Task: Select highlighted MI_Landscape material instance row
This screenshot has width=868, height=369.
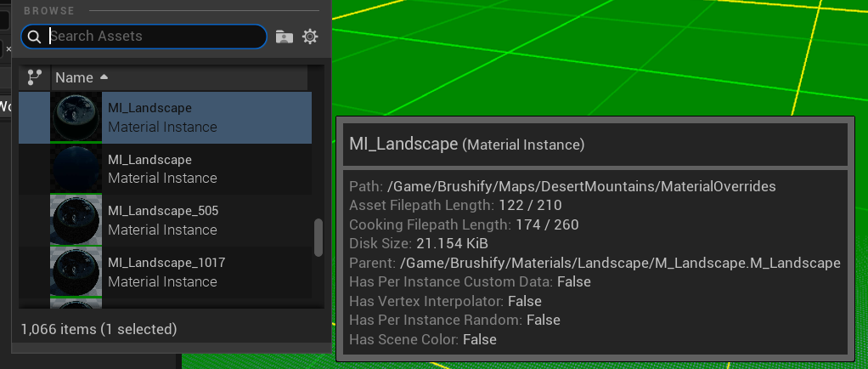Action: (x=165, y=117)
